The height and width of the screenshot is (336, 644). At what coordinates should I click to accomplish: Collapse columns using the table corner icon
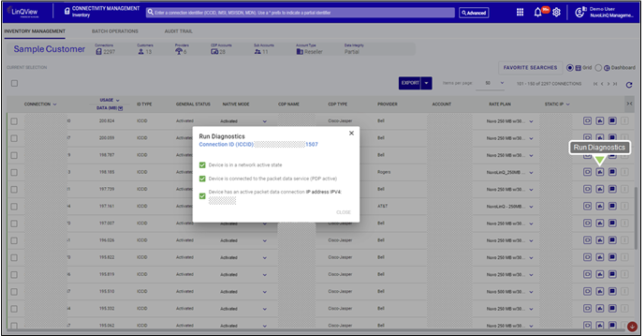coord(629,104)
